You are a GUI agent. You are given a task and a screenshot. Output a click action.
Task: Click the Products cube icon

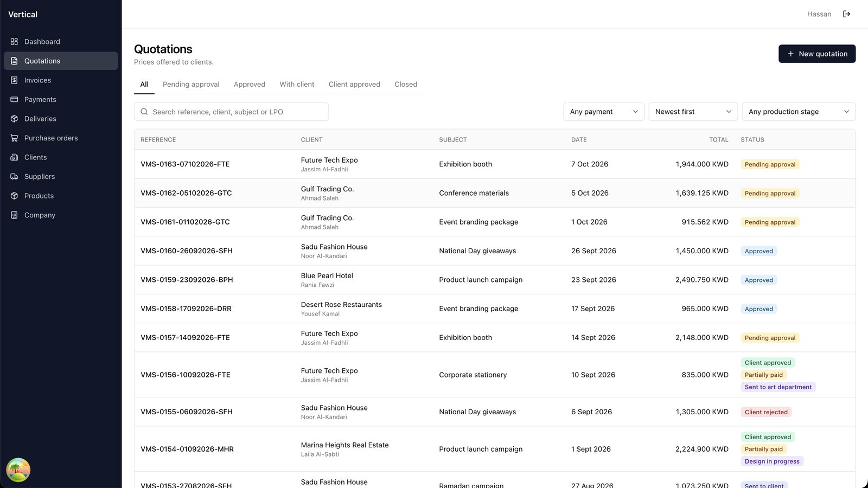tap(14, 196)
